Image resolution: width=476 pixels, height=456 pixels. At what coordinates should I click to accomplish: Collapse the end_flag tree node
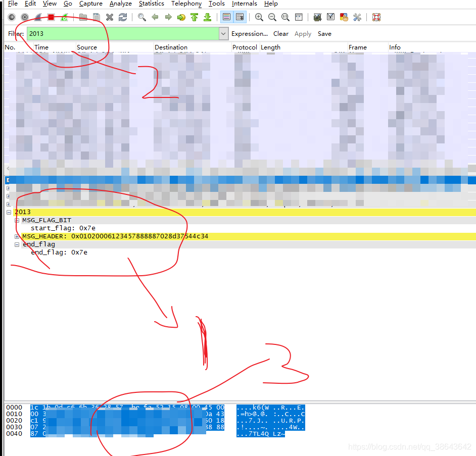(x=17, y=244)
